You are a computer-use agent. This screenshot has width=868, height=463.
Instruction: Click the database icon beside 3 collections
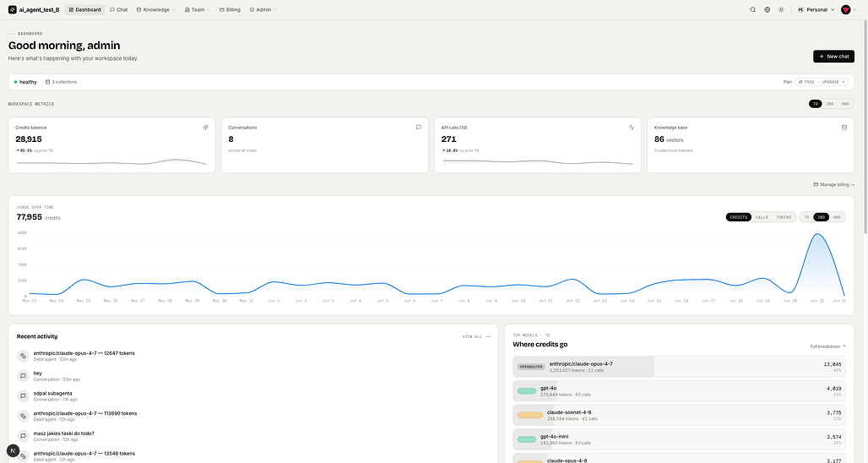[x=47, y=82]
